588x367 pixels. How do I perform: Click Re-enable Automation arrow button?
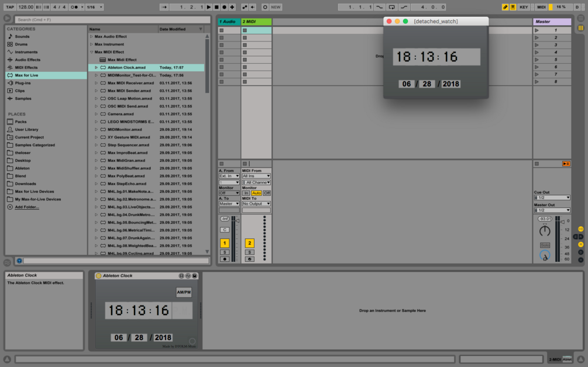click(x=252, y=7)
